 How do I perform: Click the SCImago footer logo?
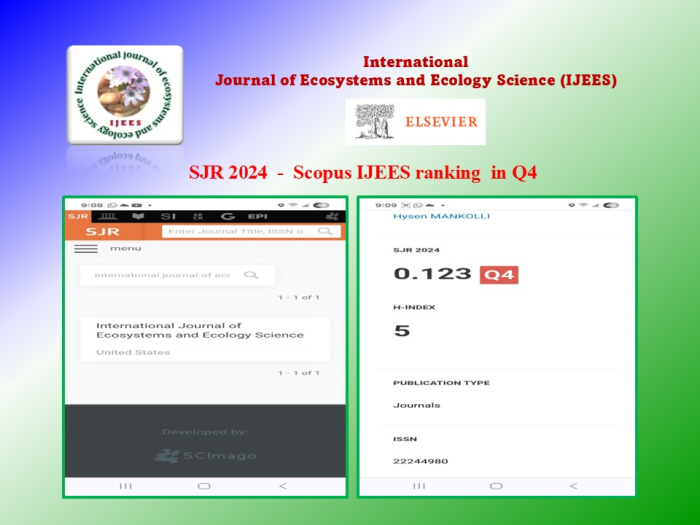[x=206, y=455]
